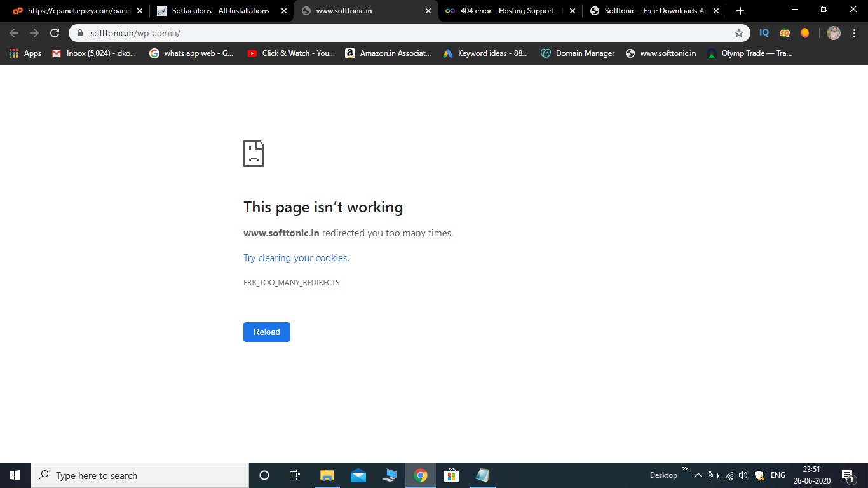Open the notepad-style app right of Store
This screenshot has height=488, width=868.
click(482, 475)
